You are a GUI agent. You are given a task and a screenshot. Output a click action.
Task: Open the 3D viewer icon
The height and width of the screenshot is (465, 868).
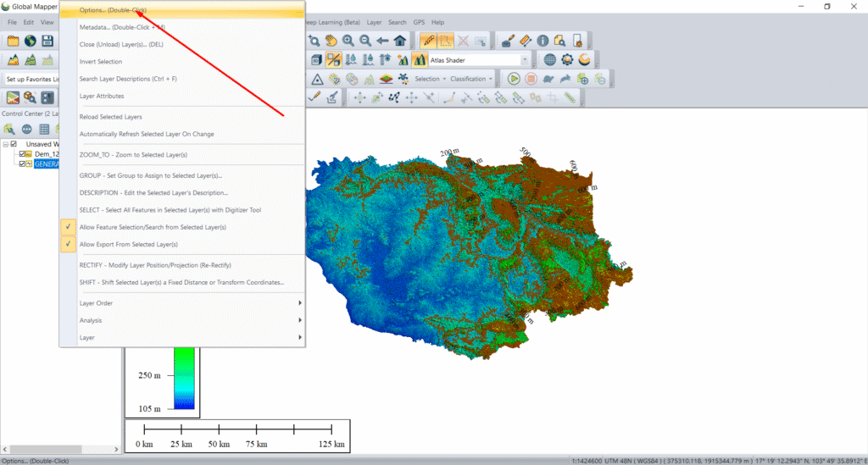click(316, 60)
